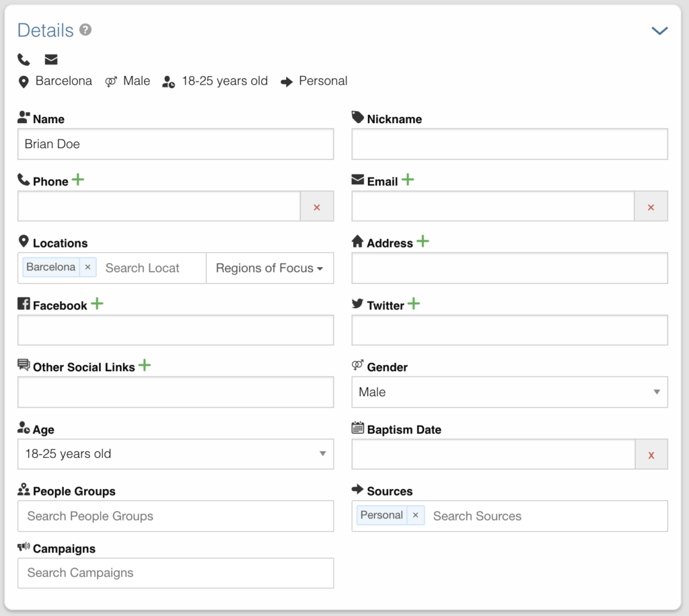The image size is (689, 616).
Task: Click the Personal summary text
Action: pyautogui.click(x=323, y=81)
